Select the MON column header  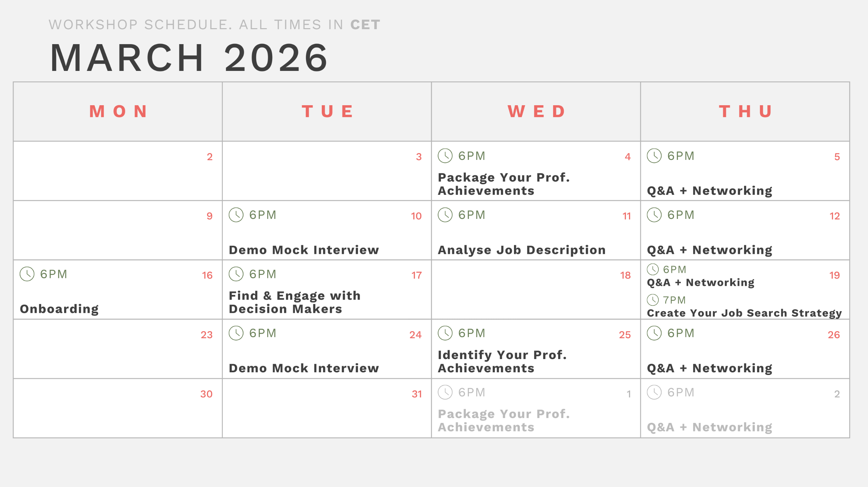coord(118,111)
